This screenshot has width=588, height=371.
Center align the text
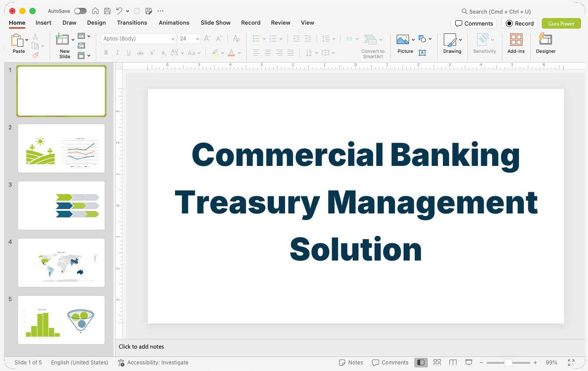(268, 53)
